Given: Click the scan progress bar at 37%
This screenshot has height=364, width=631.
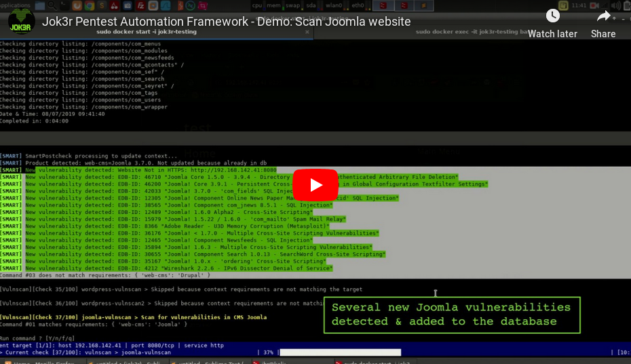Looking at the screenshot, I should (x=340, y=352).
